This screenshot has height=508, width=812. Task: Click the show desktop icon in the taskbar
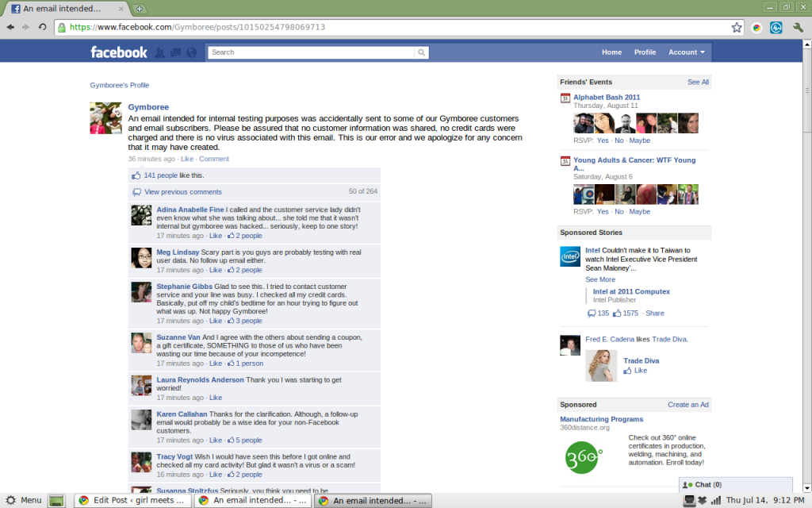point(56,501)
